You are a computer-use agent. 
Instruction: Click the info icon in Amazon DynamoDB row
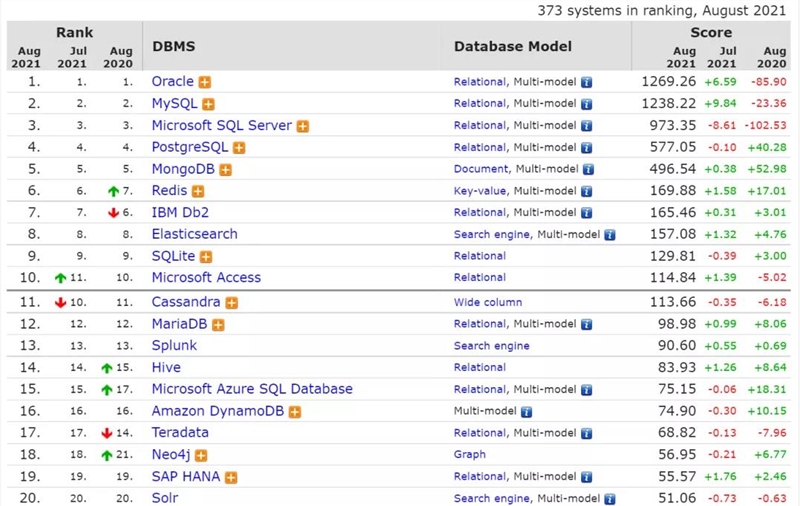click(527, 412)
